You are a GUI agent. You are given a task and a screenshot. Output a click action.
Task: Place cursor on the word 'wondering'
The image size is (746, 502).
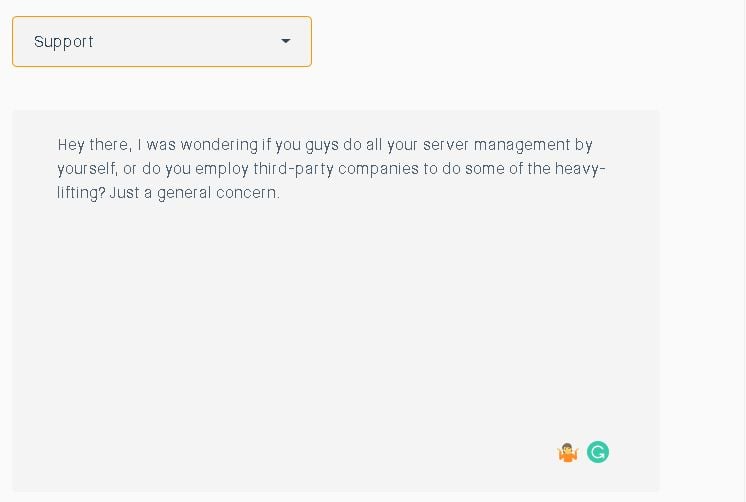[x=219, y=145]
